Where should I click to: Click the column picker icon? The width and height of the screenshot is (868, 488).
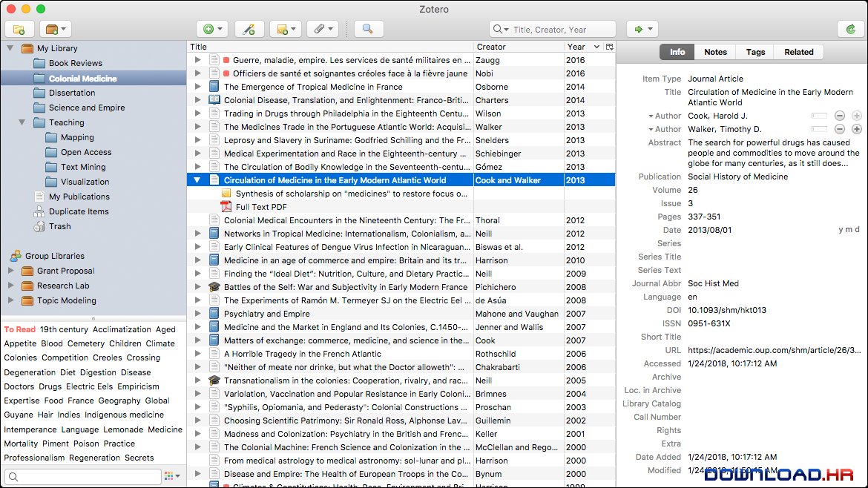point(610,47)
